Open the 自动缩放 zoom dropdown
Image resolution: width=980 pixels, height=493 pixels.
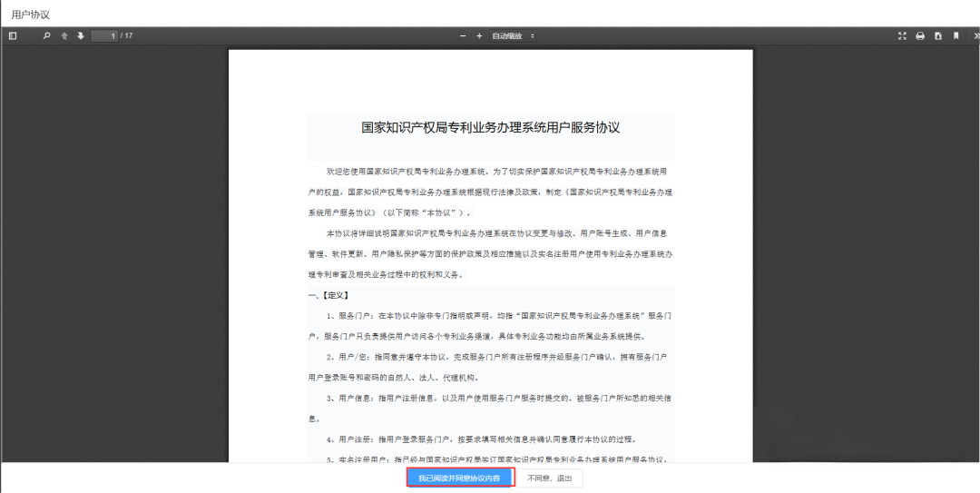(x=513, y=35)
